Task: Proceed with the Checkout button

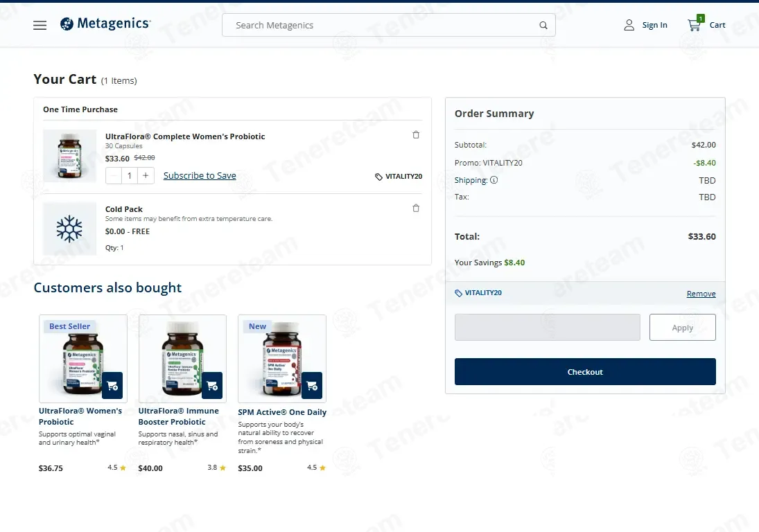Action: coord(585,372)
